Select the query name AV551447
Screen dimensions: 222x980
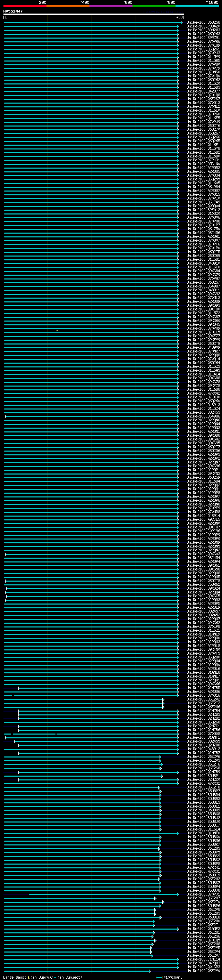13,11
